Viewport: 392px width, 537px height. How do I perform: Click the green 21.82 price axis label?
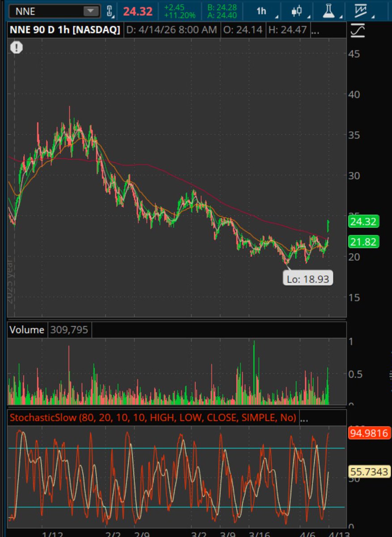[363, 242]
